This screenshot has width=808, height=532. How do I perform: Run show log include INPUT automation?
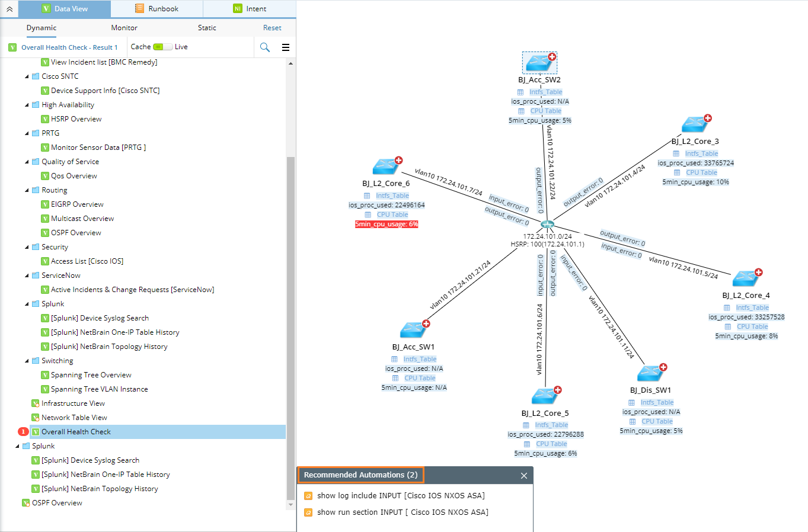click(x=401, y=496)
